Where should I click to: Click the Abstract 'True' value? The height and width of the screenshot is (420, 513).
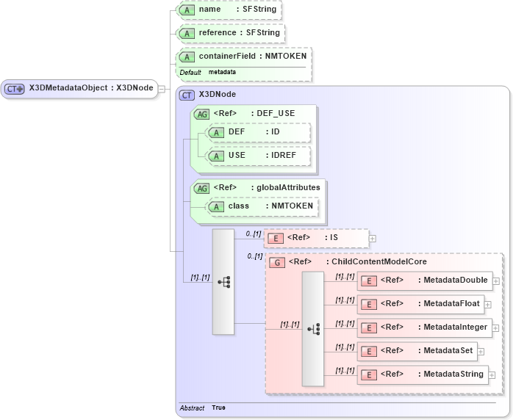[218, 408]
